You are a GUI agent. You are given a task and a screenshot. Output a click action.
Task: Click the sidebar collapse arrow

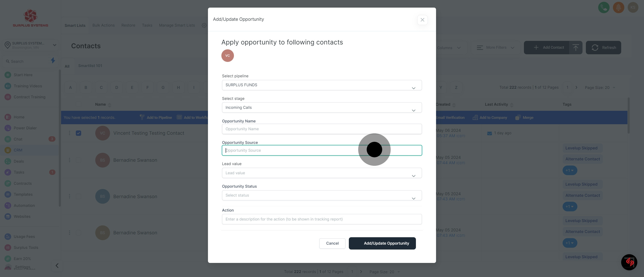coord(57,266)
